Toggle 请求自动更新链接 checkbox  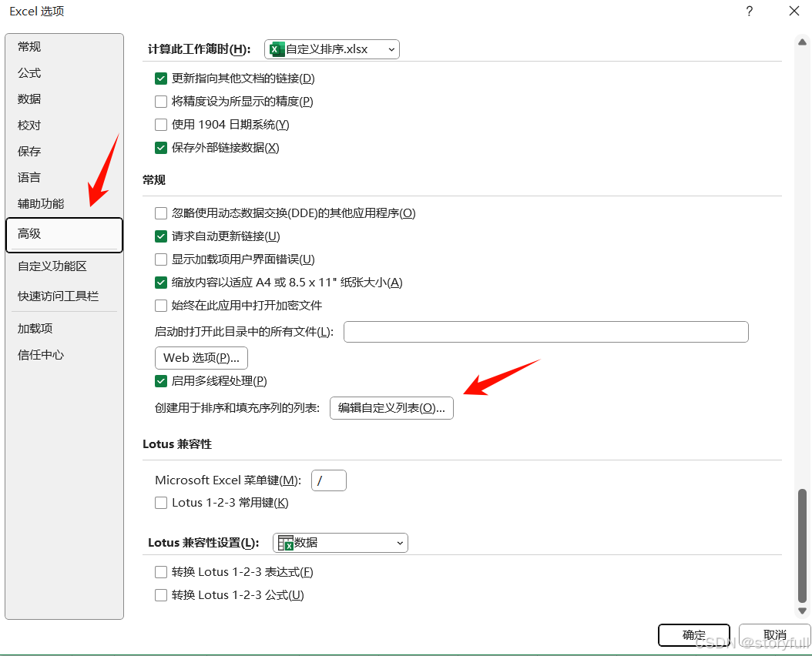[x=161, y=236]
